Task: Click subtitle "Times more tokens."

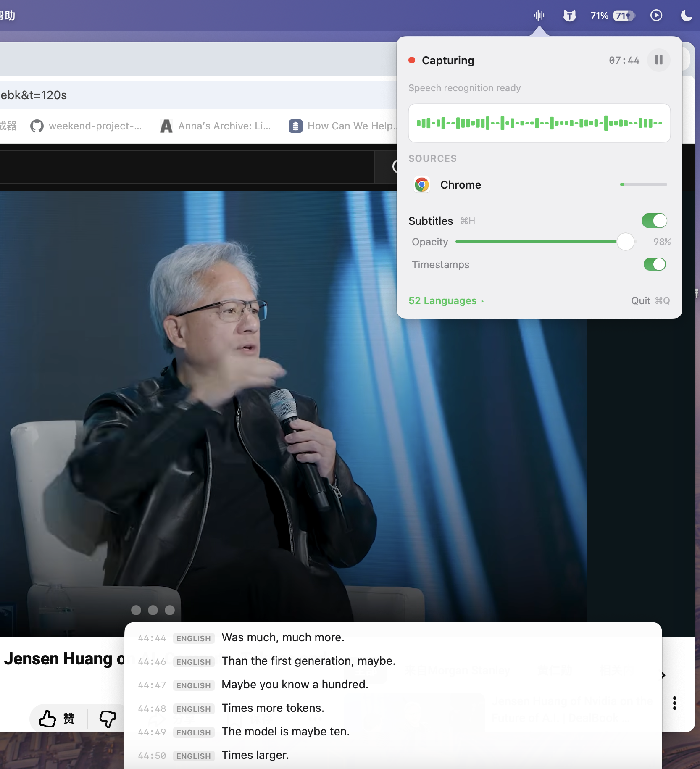Action: point(273,708)
